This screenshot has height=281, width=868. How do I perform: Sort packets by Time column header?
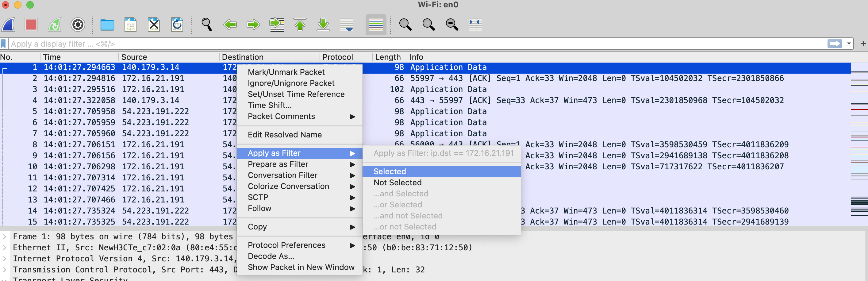click(x=79, y=57)
